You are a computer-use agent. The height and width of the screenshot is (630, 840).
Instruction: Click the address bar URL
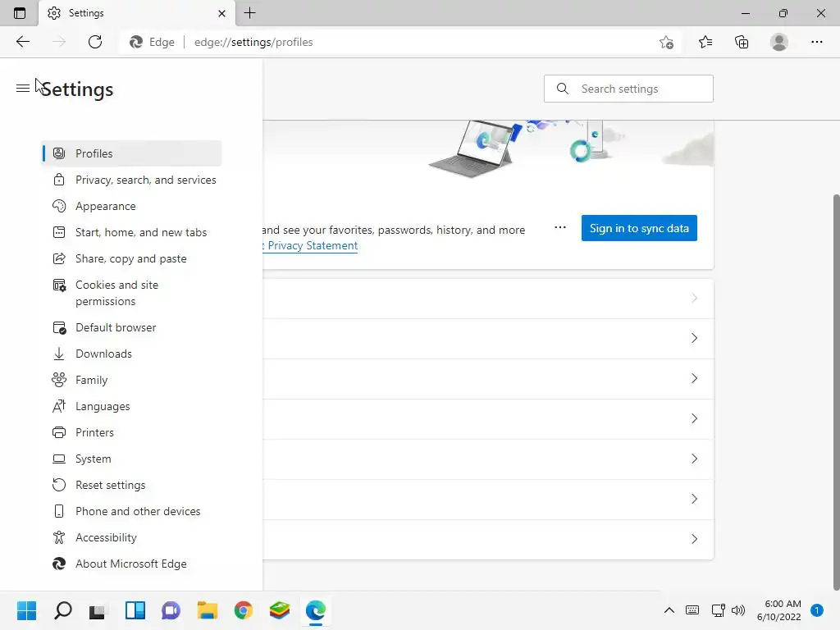[x=253, y=42]
